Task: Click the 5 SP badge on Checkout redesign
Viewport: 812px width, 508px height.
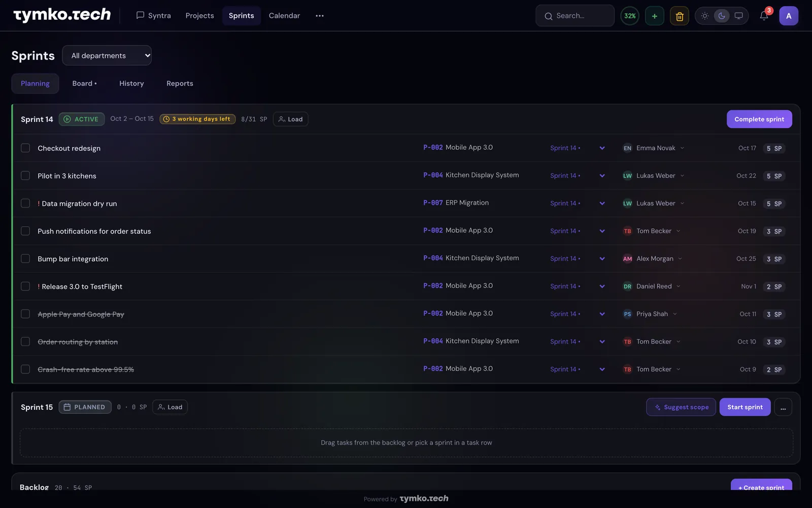Action: tap(774, 148)
